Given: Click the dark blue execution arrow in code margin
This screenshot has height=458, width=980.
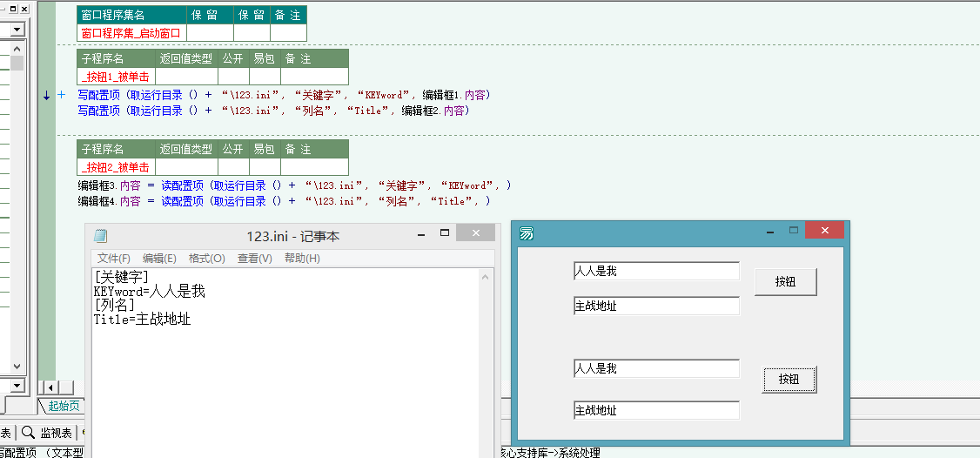Looking at the screenshot, I should click(x=47, y=96).
